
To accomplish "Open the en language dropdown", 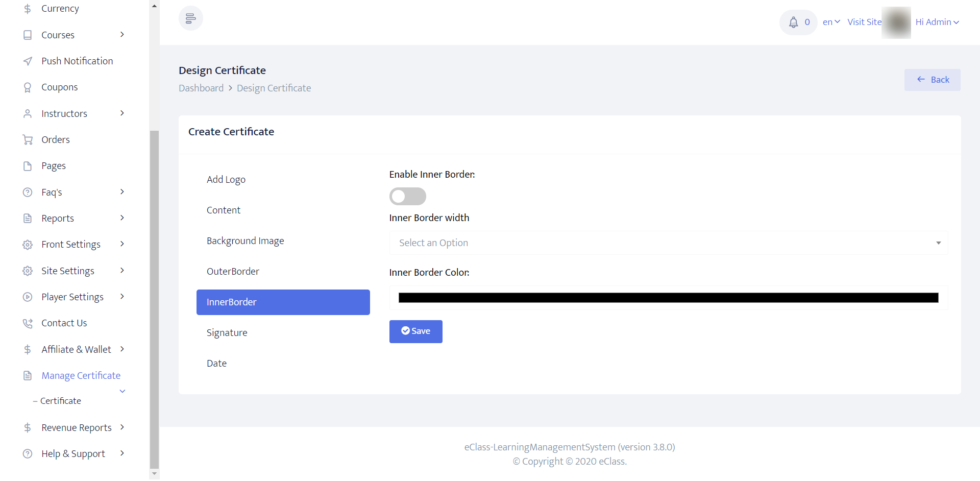I will coord(831,22).
